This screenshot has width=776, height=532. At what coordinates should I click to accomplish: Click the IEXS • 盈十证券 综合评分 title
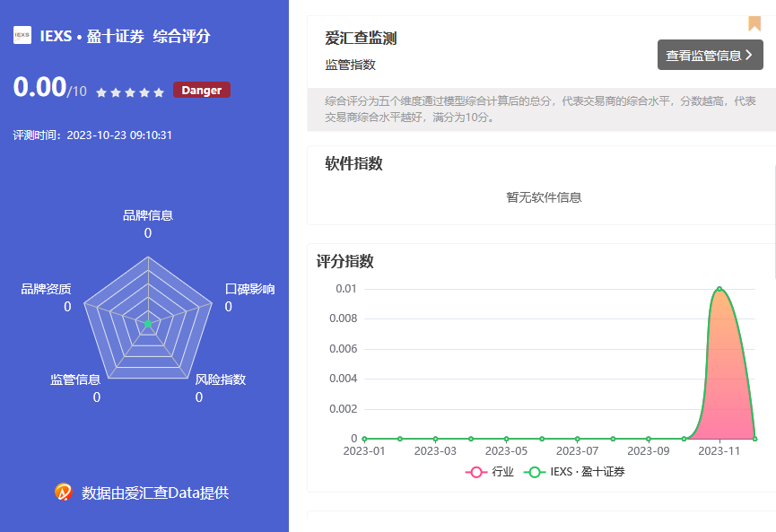[125, 36]
